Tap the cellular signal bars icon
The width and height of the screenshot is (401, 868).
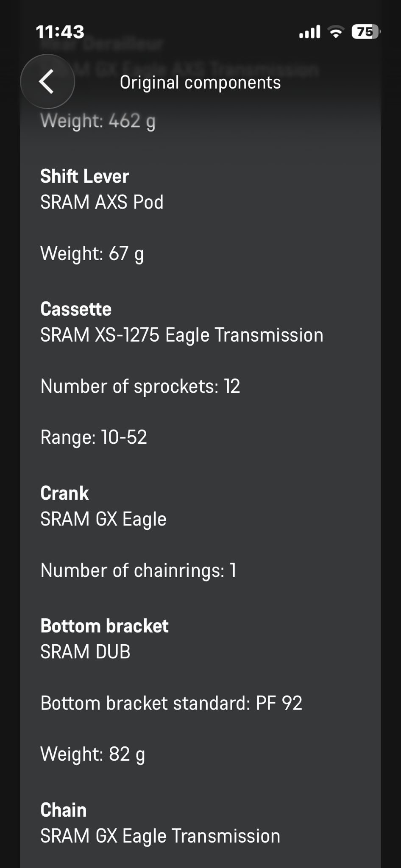(310, 32)
